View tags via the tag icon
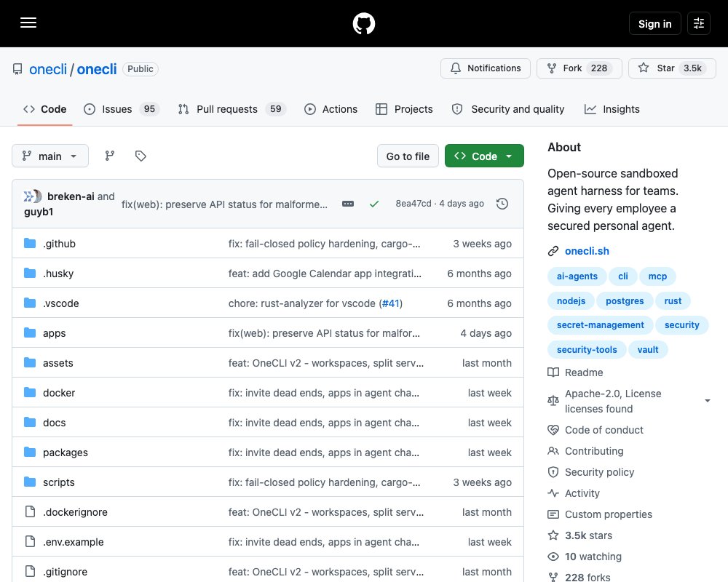Screen dimensions: 728x582 pyautogui.click(x=141, y=156)
